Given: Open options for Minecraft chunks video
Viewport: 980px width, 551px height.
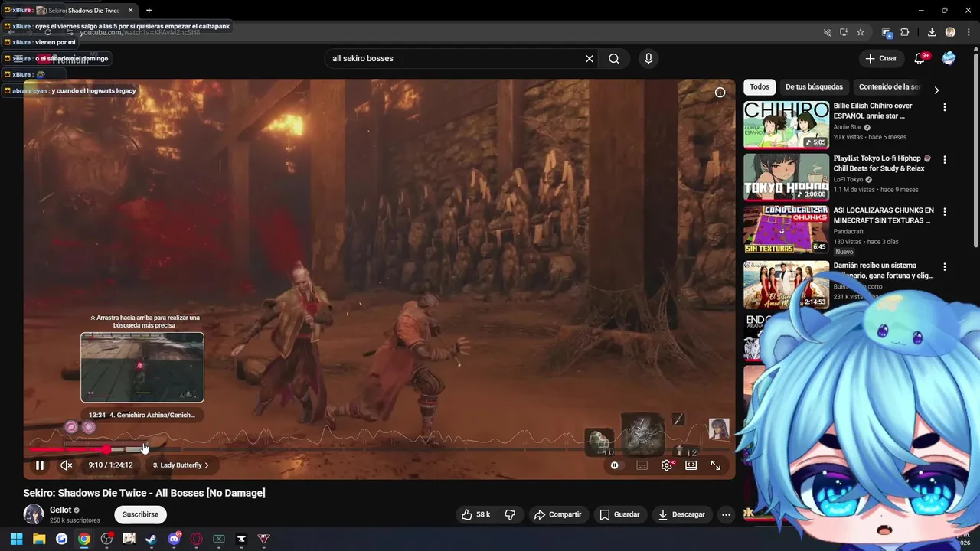Looking at the screenshot, I should pos(944,211).
